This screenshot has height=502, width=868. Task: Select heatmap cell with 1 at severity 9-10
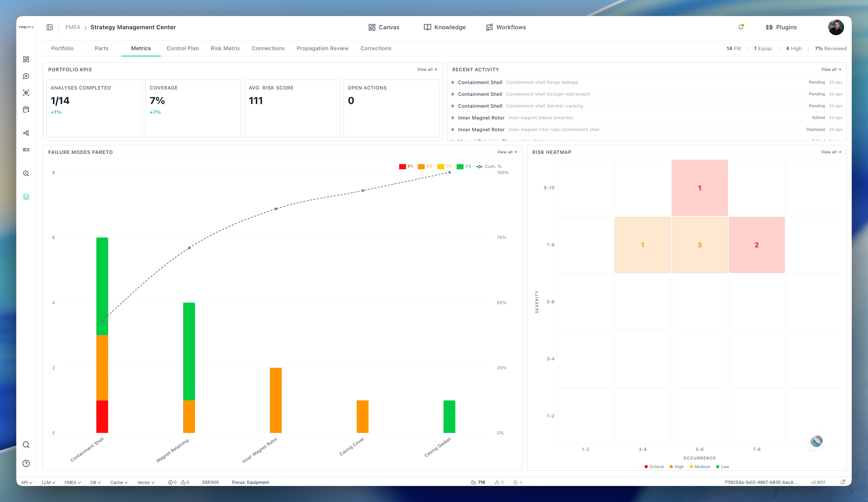tap(700, 188)
